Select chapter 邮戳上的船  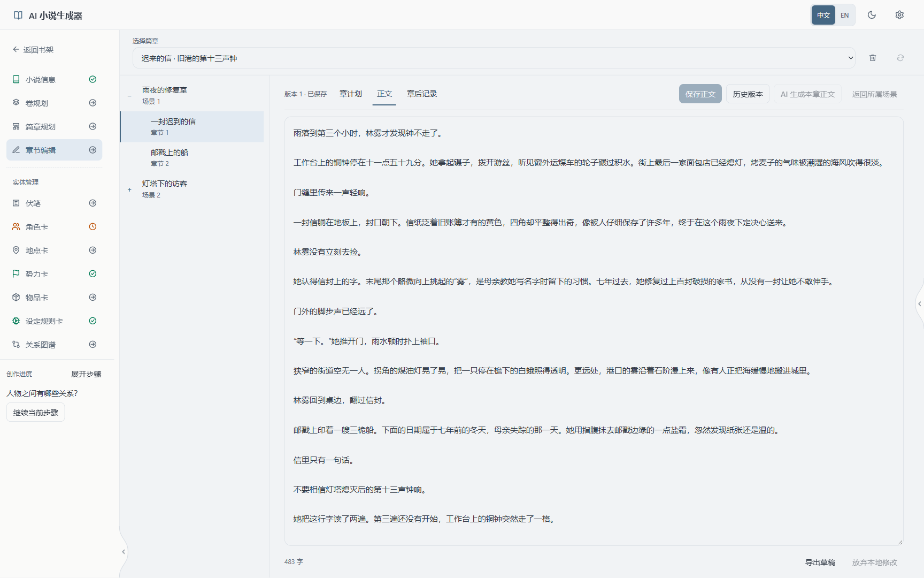coord(192,158)
